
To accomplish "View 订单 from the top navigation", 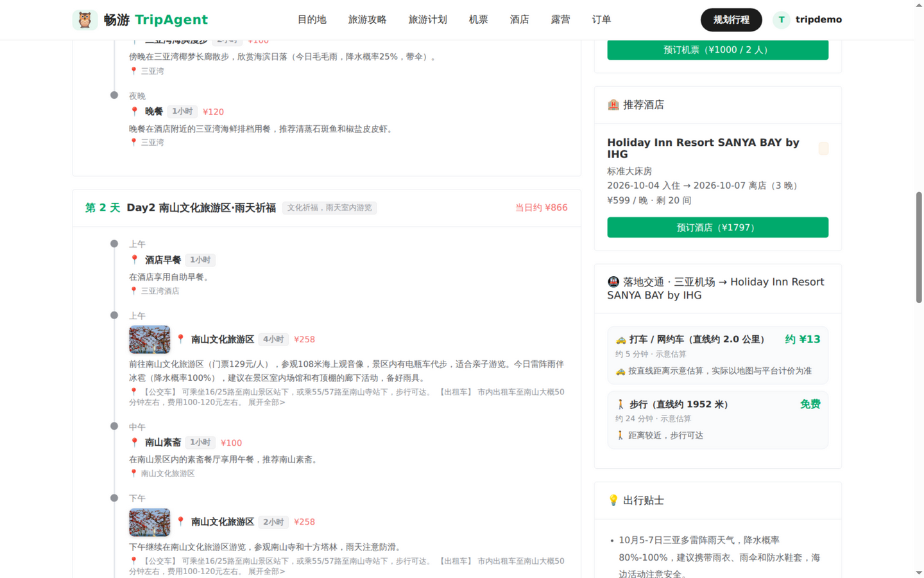I will [x=601, y=20].
